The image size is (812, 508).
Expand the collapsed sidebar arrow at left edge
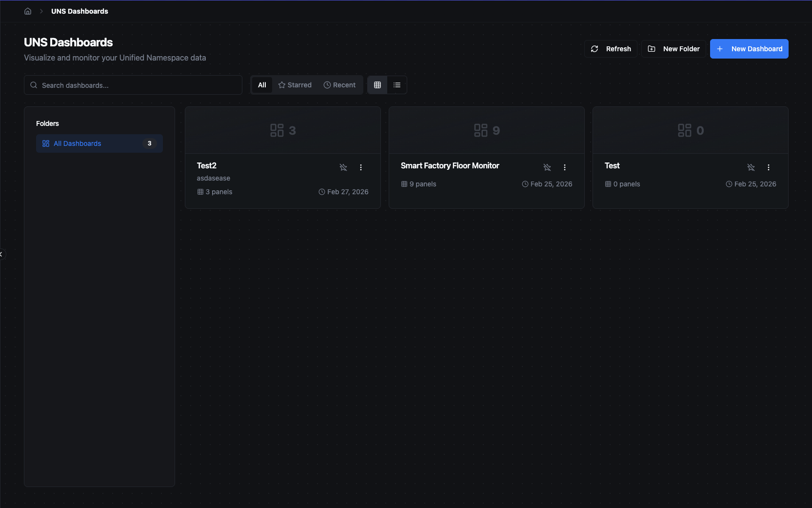1,254
